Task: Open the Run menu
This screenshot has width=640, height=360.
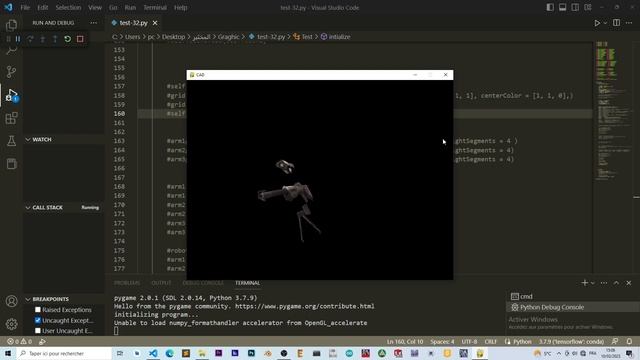Action: point(130,7)
